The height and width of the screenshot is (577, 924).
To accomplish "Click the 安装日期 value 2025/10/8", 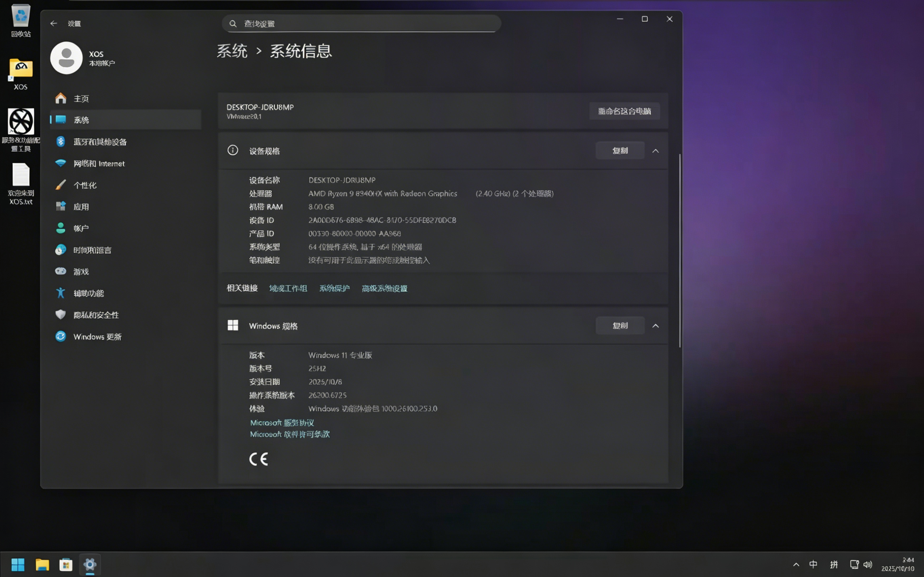I will tap(325, 382).
